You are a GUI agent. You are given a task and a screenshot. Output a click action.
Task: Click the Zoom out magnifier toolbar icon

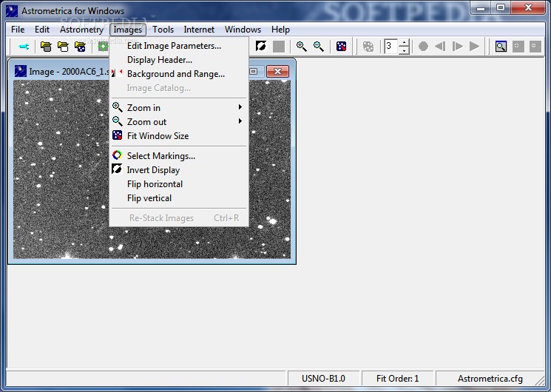coord(318,47)
